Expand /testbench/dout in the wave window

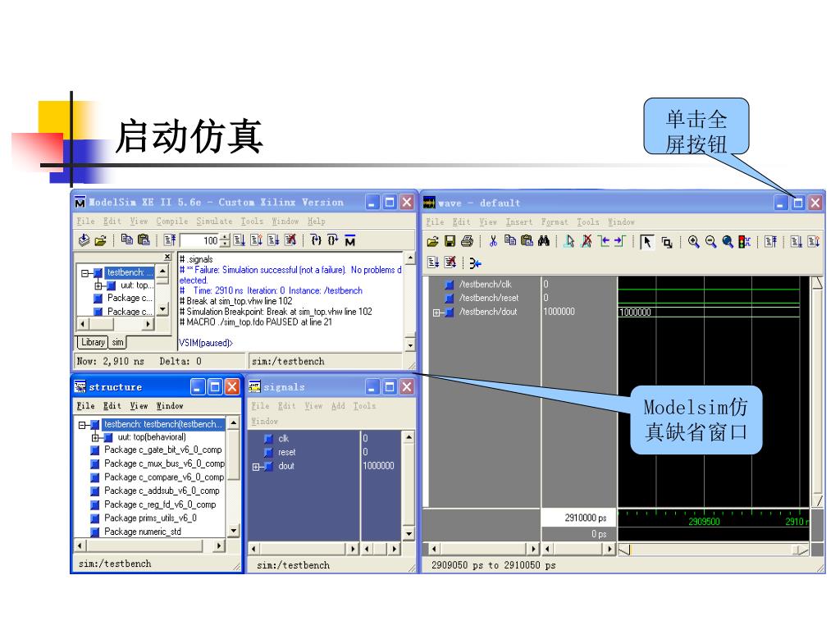point(436,313)
